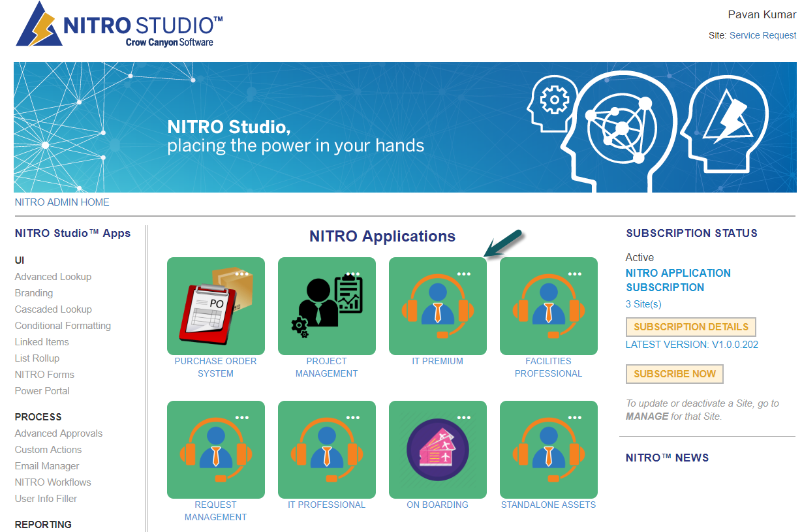Open the Request Management app tile

tap(216, 450)
